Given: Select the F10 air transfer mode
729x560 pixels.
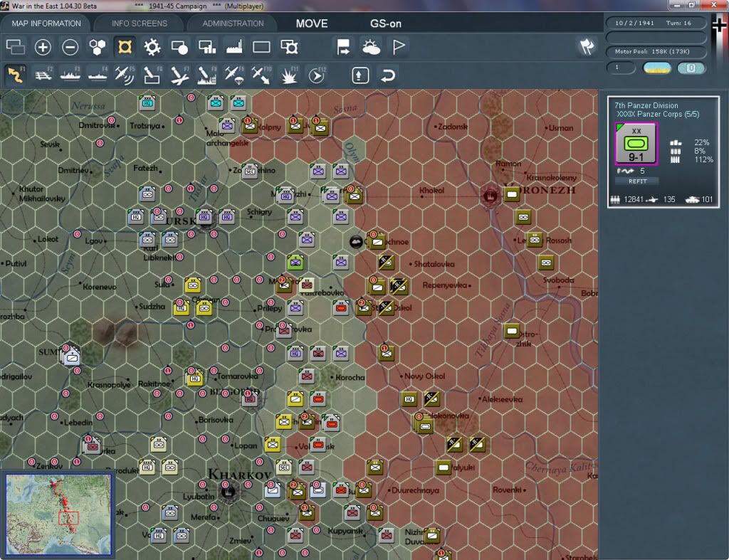Looking at the screenshot, I should 261,75.
